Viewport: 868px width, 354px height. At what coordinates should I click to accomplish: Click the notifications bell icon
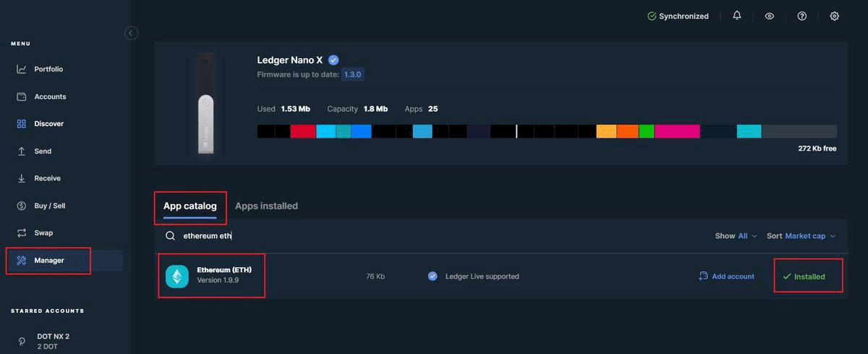(737, 15)
